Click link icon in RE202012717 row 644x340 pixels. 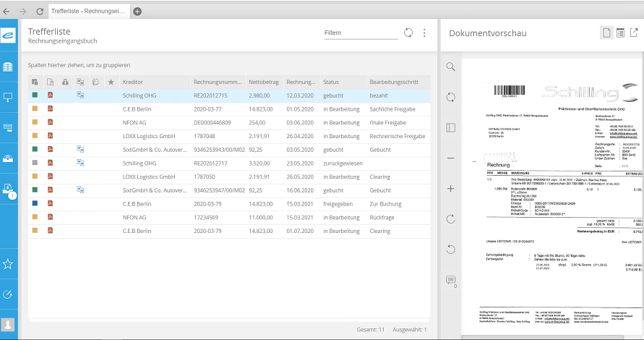click(x=80, y=163)
